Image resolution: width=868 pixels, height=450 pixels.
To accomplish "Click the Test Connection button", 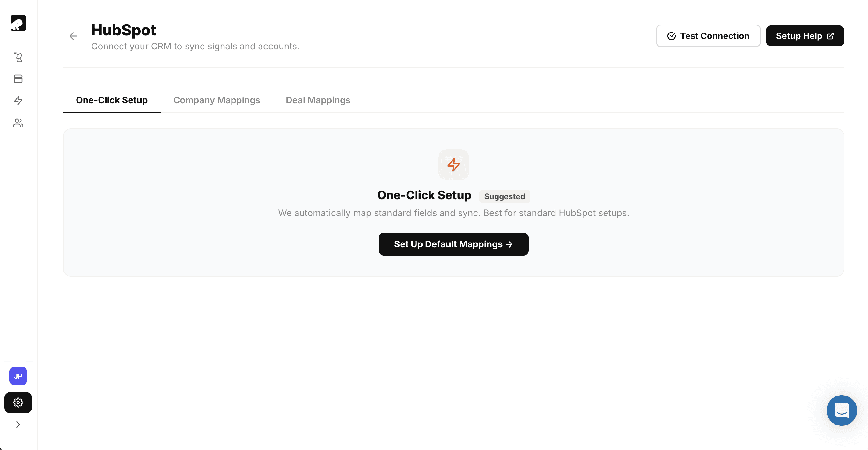I will 708,36.
